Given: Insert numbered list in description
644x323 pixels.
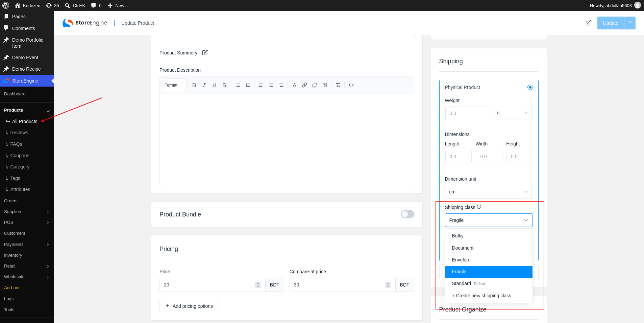Looking at the screenshot, I should [248, 85].
